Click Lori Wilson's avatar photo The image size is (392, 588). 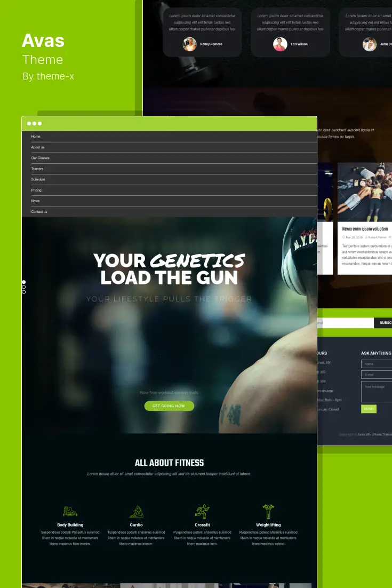point(280,44)
